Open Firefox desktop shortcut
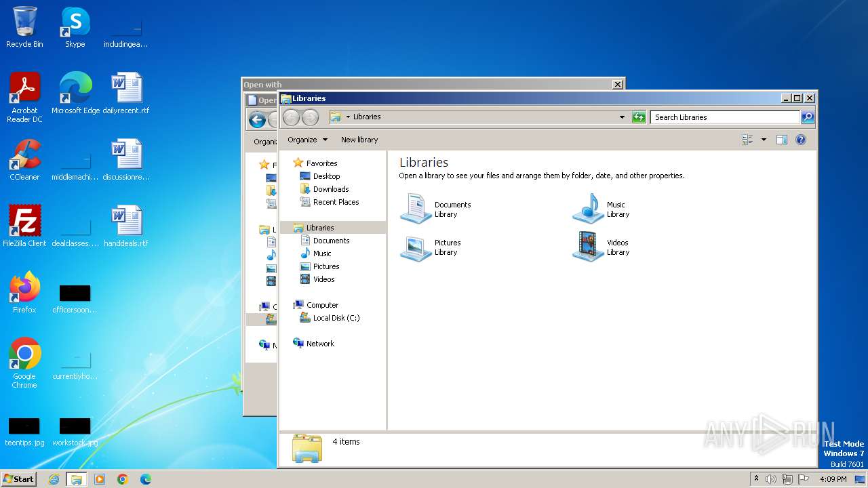Screen dimensions: 868x488 (x=24, y=292)
